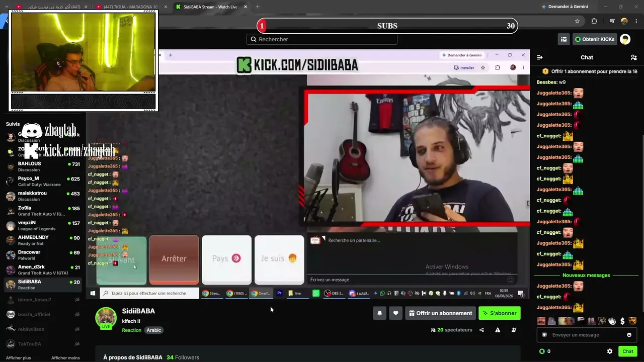Click Demander à Gemini in Chrome's title bar
644x362 pixels.
pos(565,7)
